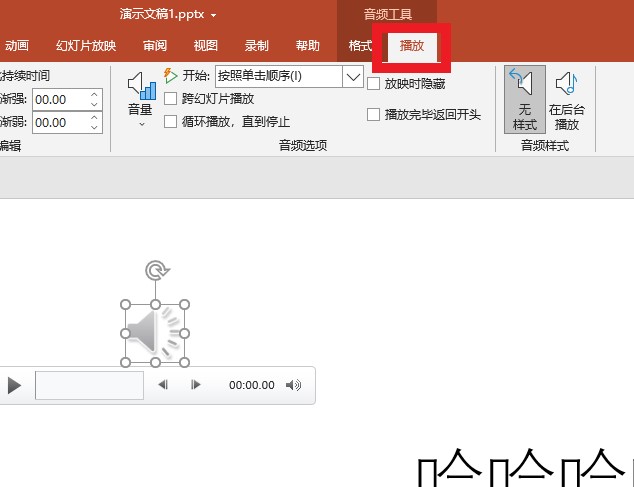Viewport: 634px width, 487px height.
Task: Select the 在后台播放 audio style
Action: (x=566, y=100)
